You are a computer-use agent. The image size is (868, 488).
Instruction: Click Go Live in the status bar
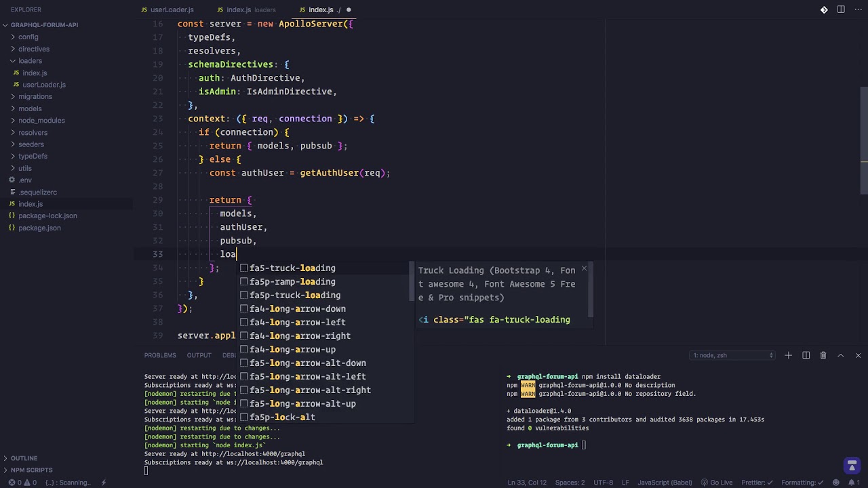pos(717,483)
